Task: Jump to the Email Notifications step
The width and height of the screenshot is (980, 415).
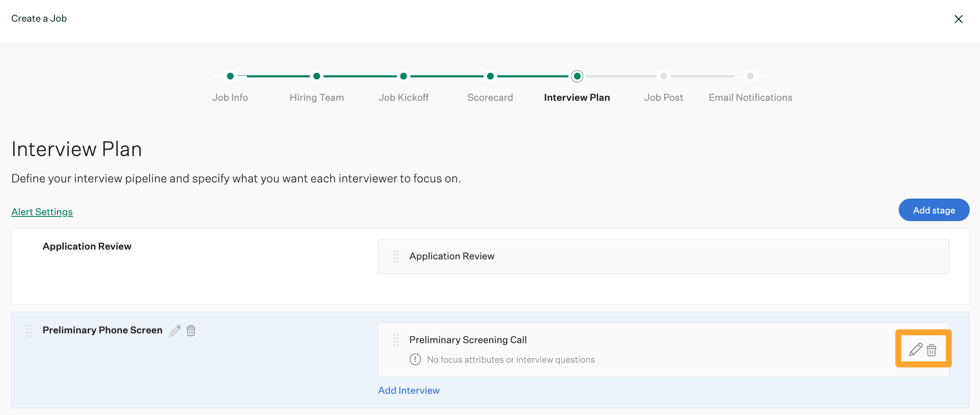Action: [750, 97]
